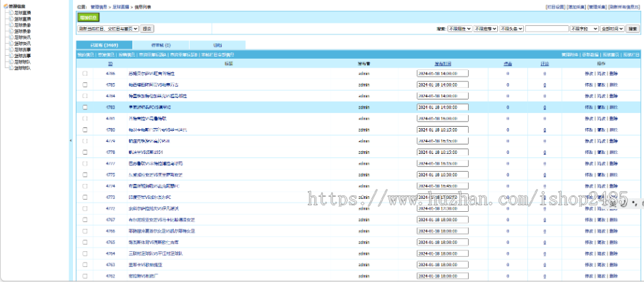Click 修改 in row 4780
The height and width of the screenshot is (282, 644).
[x=589, y=130]
